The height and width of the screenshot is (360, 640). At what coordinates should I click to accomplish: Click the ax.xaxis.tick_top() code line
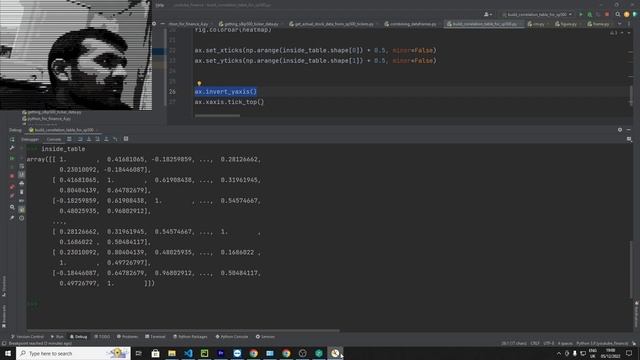[229, 102]
